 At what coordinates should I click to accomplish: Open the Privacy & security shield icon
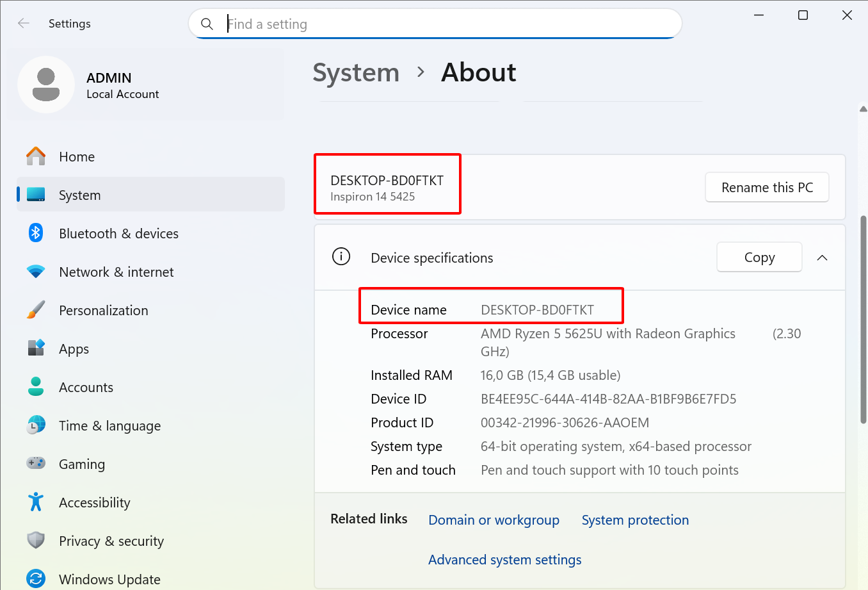(x=36, y=541)
